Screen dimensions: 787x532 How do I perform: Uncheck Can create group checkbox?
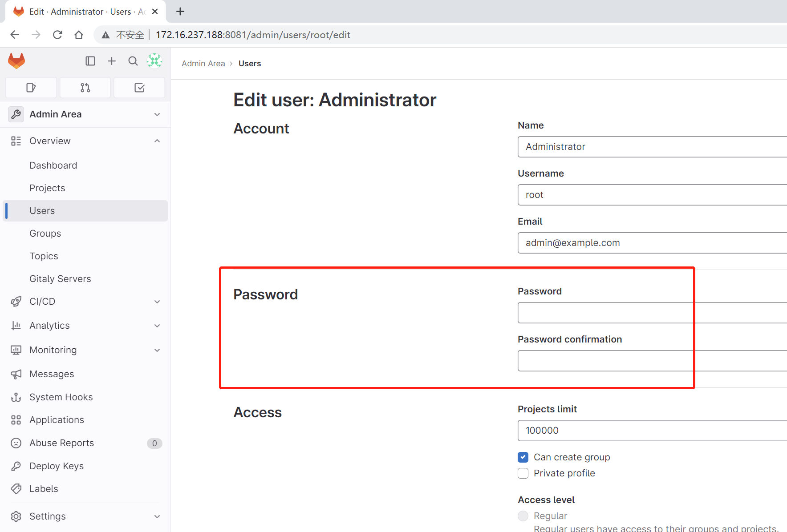[x=523, y=457]
